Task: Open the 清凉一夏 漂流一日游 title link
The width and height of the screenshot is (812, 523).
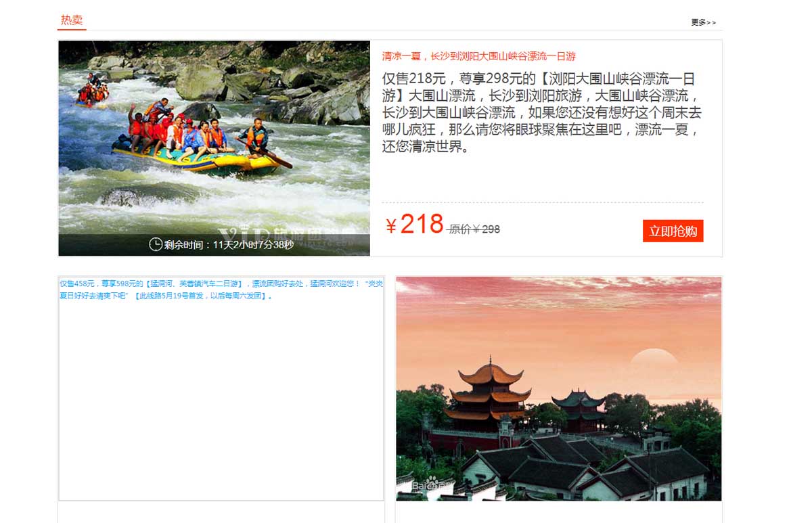Action: pyautogui.click(x=479, y=56)
